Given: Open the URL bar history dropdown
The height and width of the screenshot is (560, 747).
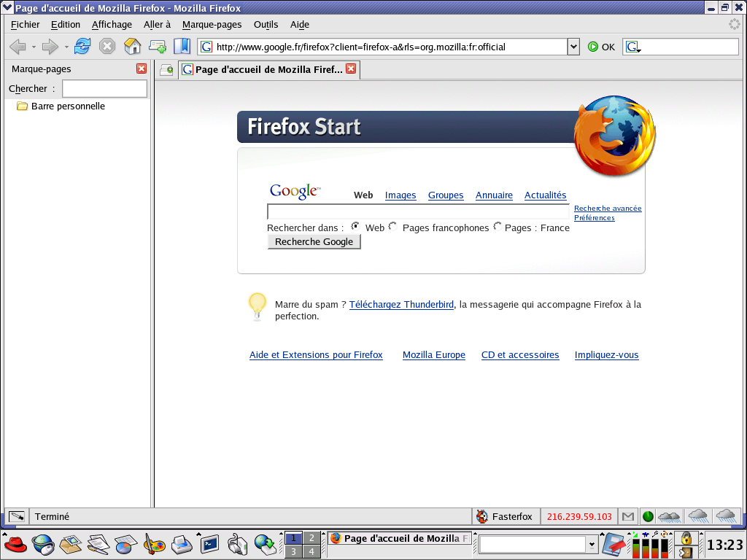Looking at the screenshot, I should [573, 47].
